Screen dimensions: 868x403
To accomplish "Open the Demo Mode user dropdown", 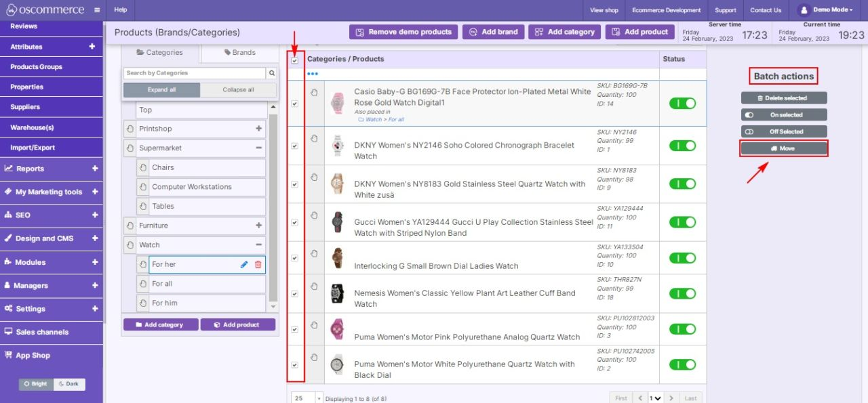I will click(825, 10).
